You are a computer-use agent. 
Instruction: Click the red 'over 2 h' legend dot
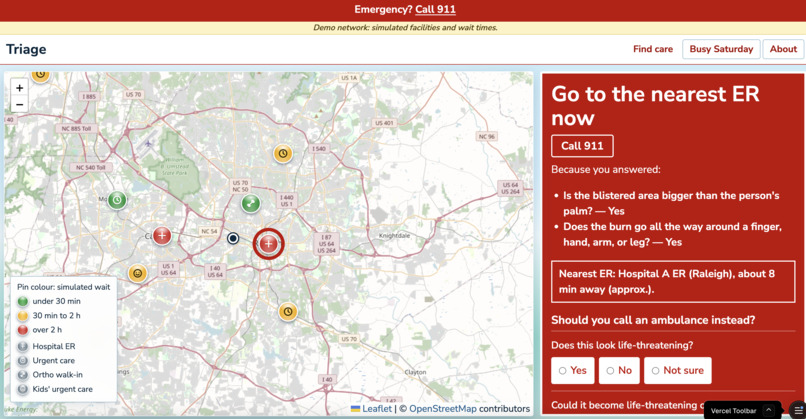[23, 330]
